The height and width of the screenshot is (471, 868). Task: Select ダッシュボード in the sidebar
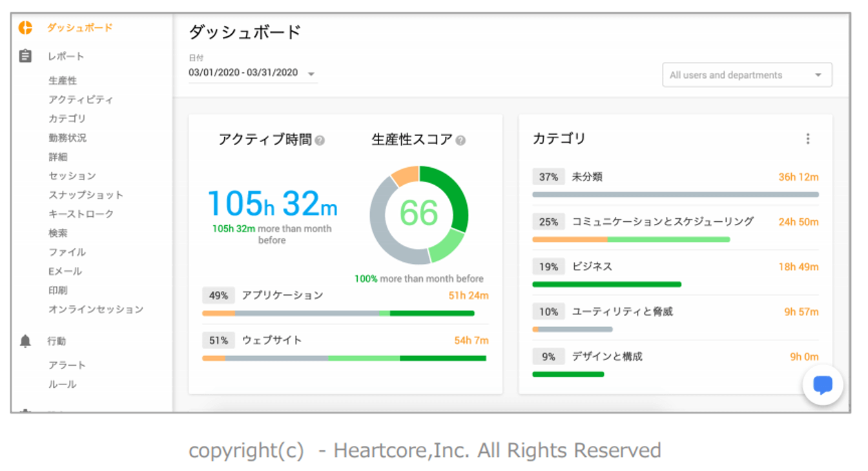80,28
